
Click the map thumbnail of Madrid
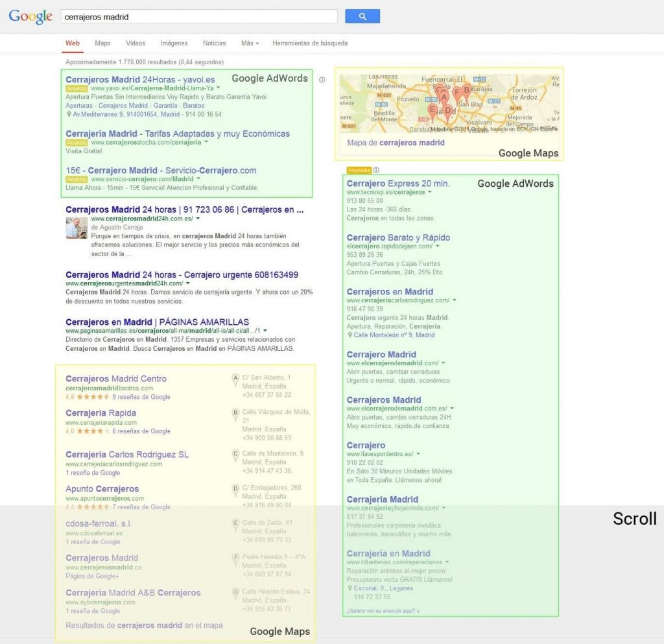(449, 104)
